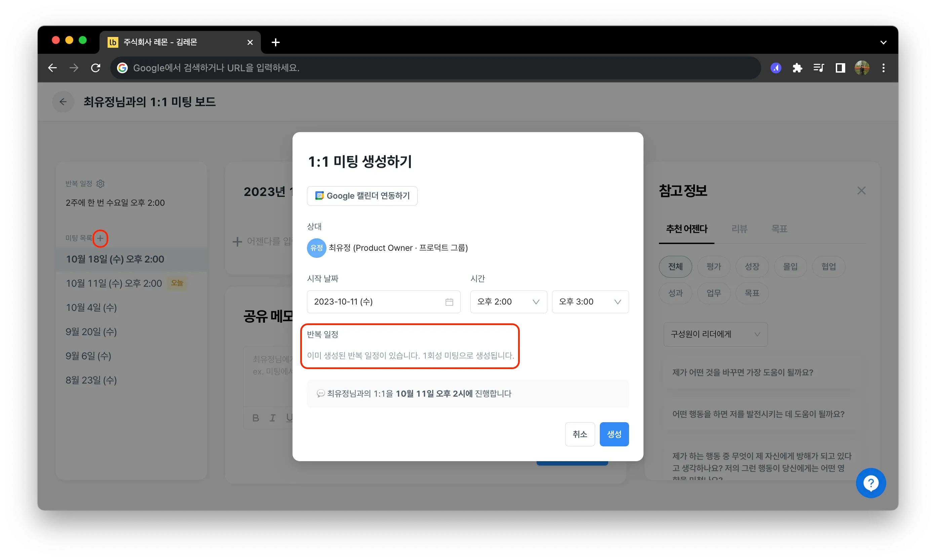Screen dimensions: 936x560
Task: Click 취소 to cancel meeting creation
Action: coord(580,434)
